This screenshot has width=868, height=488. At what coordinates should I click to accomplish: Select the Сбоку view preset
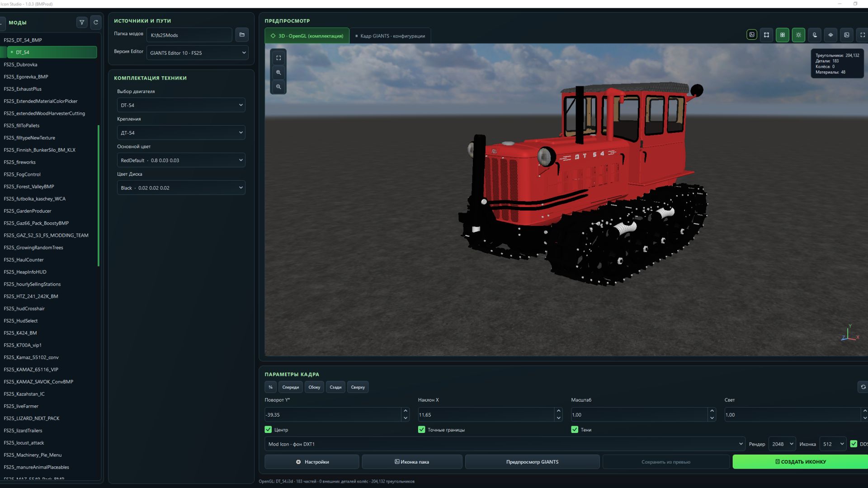(x=314, y=387)
